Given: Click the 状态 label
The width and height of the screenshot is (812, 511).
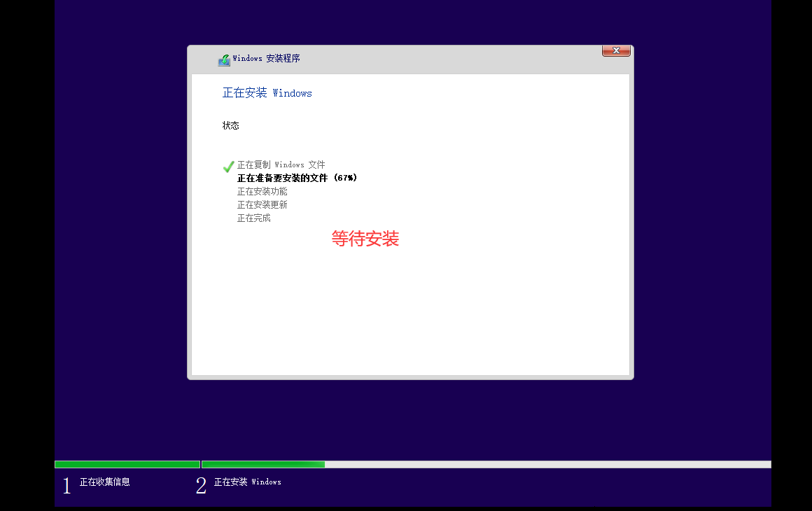Looking at the screenshot, I should (230, 125).
